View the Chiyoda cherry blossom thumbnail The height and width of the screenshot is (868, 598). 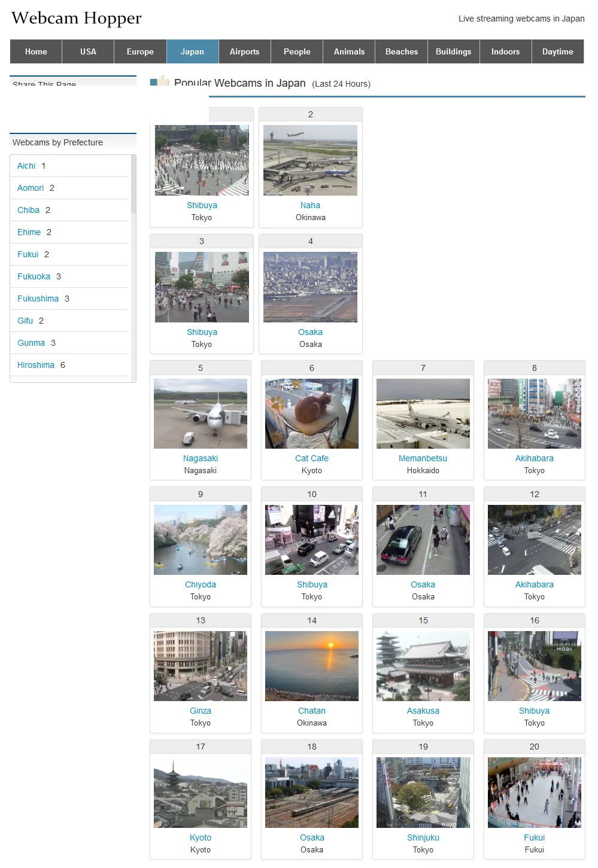(201, 540)
